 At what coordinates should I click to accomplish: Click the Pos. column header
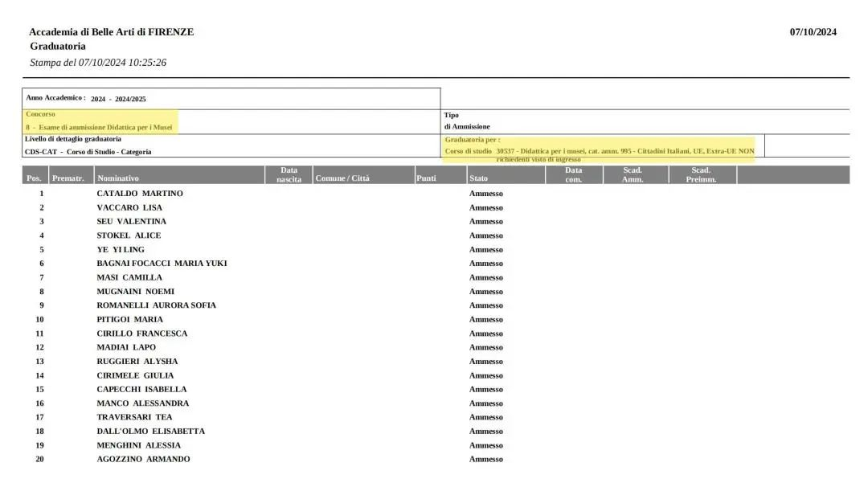34,178
